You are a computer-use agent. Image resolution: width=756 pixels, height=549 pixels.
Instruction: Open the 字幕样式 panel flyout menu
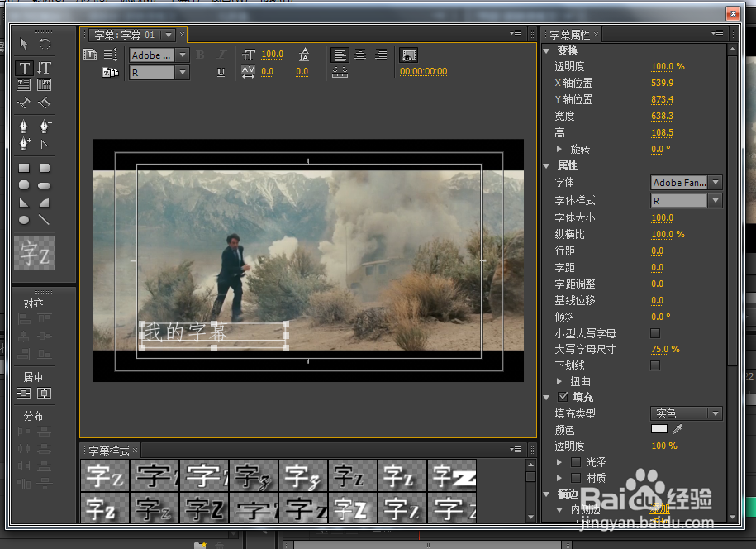pos(516,450)
